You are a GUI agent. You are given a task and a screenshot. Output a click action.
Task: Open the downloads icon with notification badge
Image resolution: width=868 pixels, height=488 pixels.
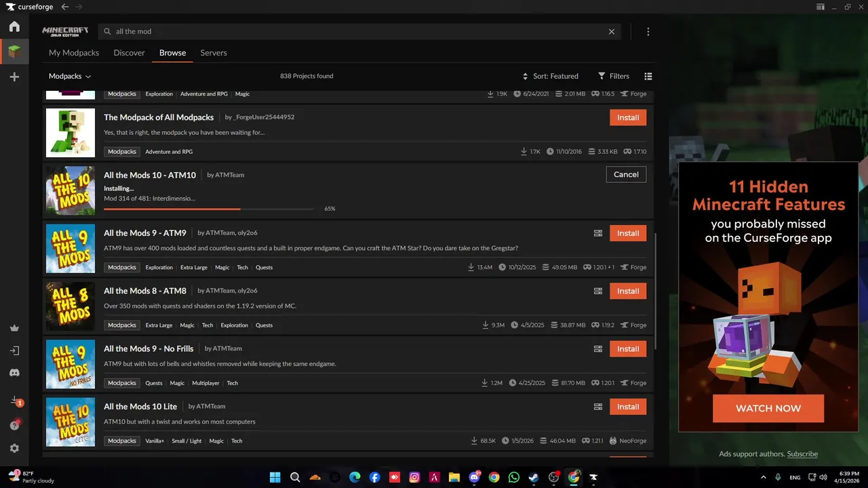15,401
